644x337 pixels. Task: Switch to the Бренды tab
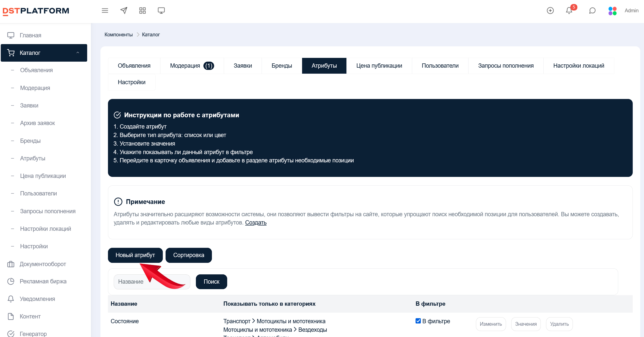282,66
